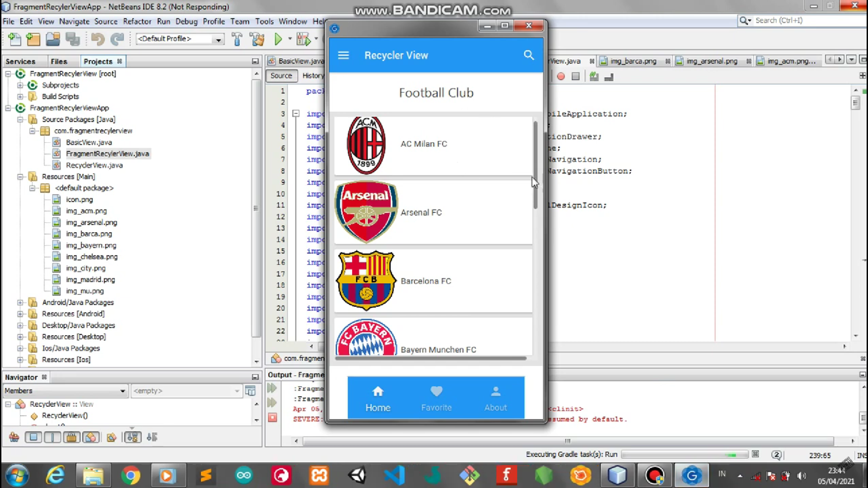Click the Open Project toolbar icon

coord(53,39)
